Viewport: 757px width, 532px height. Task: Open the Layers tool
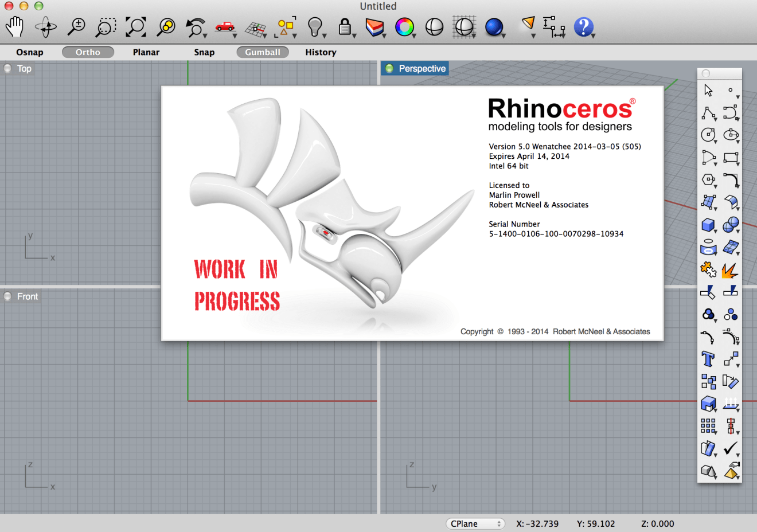tap(375, 27)
